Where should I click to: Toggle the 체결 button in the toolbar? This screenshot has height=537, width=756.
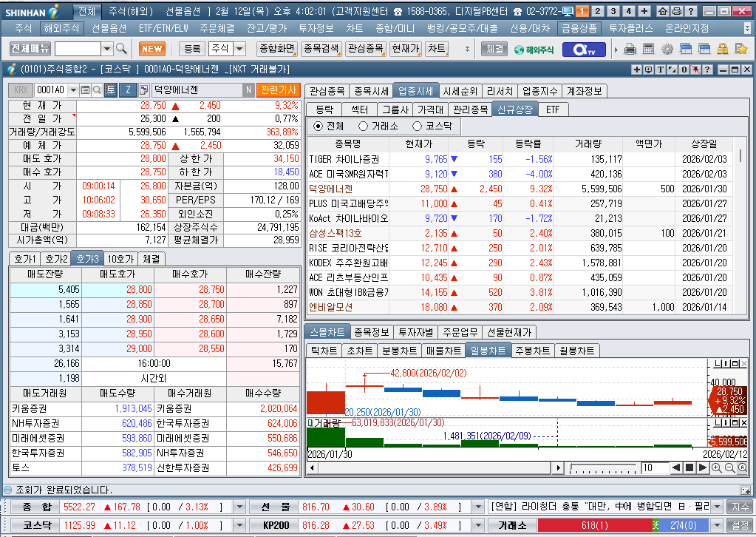(494, 49)
